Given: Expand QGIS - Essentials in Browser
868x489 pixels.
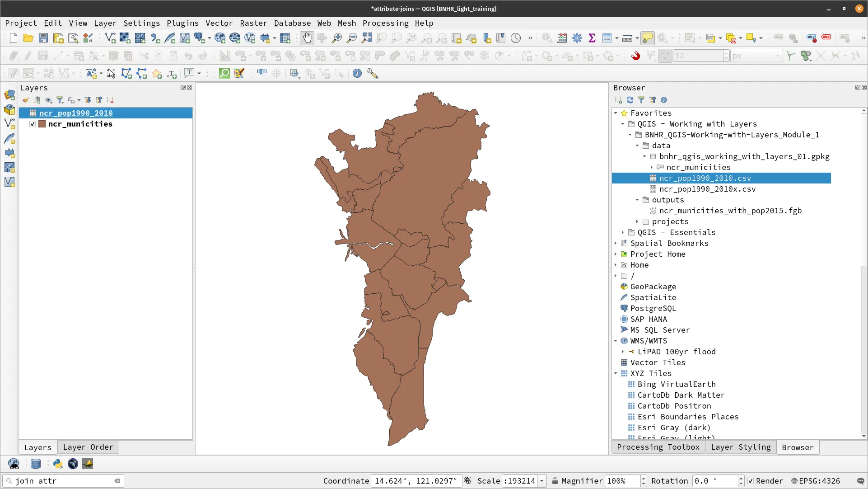Looking at the screenshot, I should tap(623, 232).
